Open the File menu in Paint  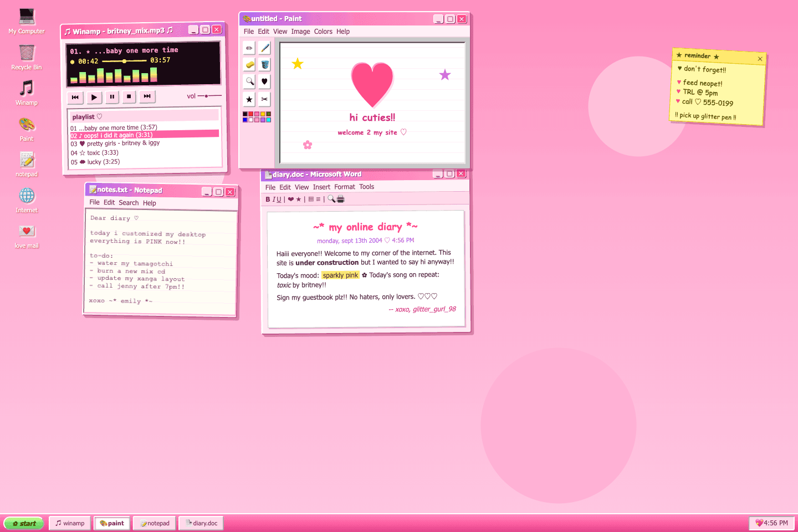point(249,32)
